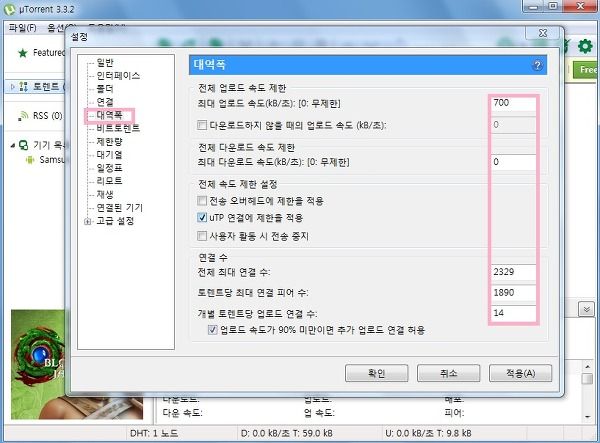Select 폴더 in the settings tree

pos(105,89)
